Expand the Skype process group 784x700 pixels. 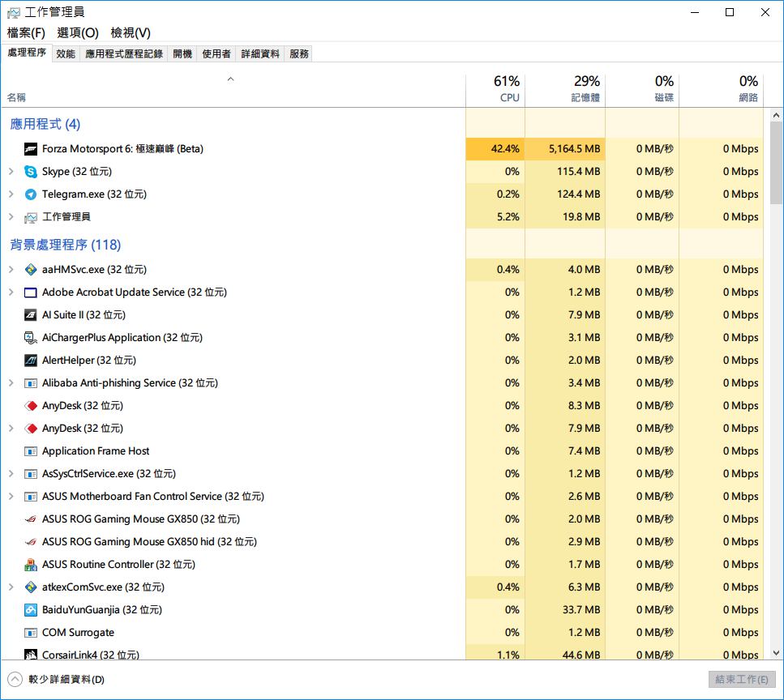point(11,172)
